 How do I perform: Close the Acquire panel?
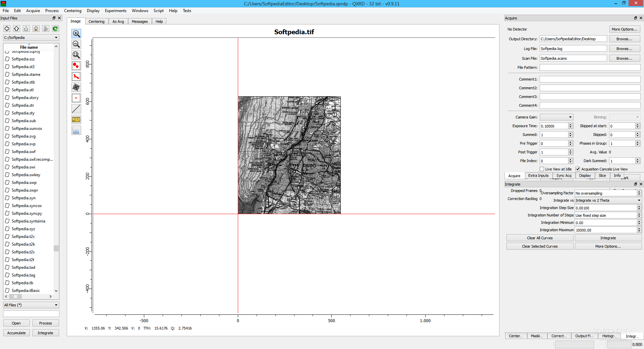641,18
